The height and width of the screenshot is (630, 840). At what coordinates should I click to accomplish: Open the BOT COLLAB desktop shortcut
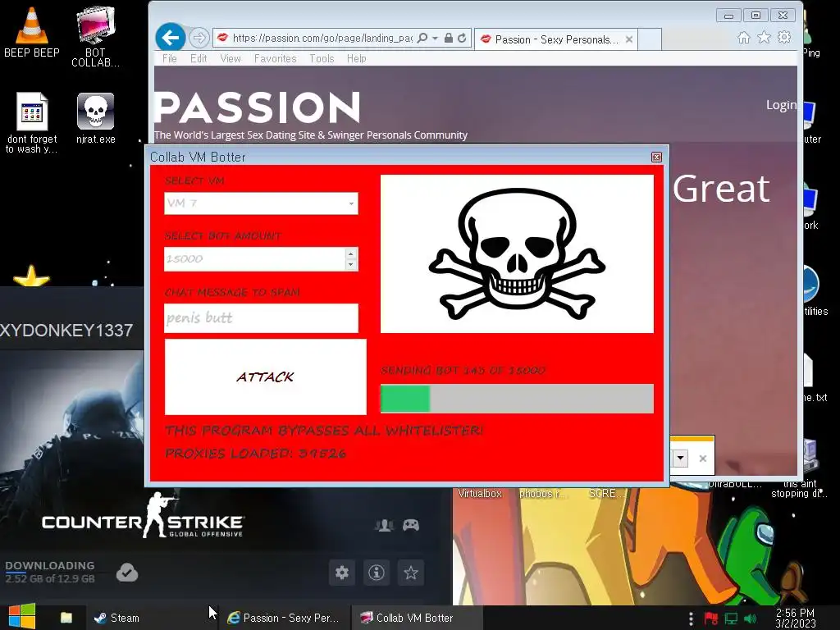(95, 36)
